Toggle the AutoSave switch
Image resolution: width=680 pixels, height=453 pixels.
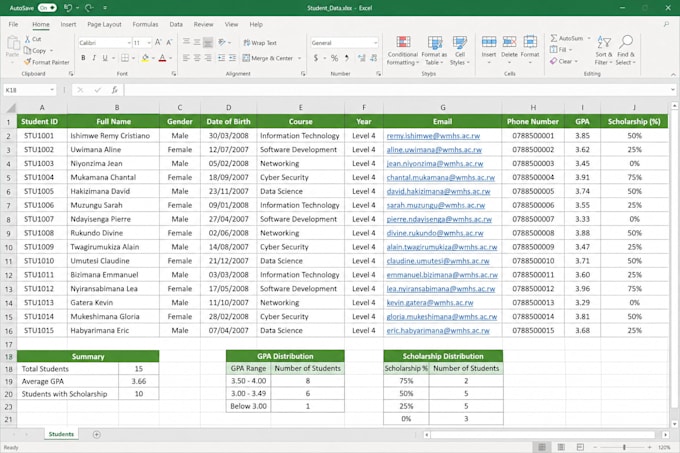[47, 8]
